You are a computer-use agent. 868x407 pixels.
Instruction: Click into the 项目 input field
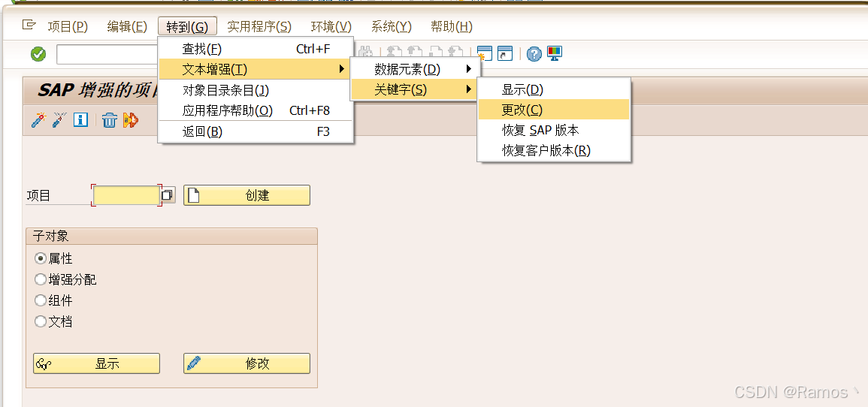127,195
